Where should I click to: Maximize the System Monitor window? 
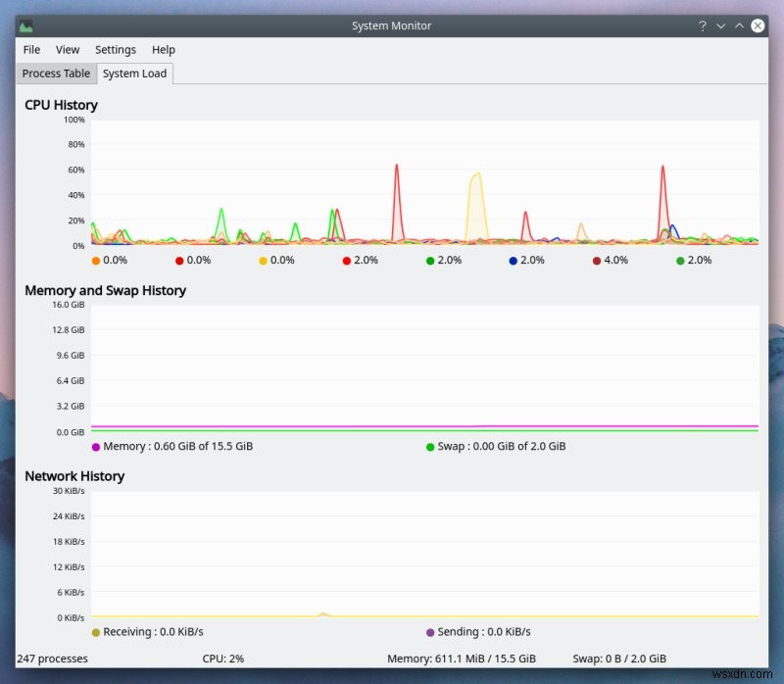pyautogui.click(x=740, y=26)
